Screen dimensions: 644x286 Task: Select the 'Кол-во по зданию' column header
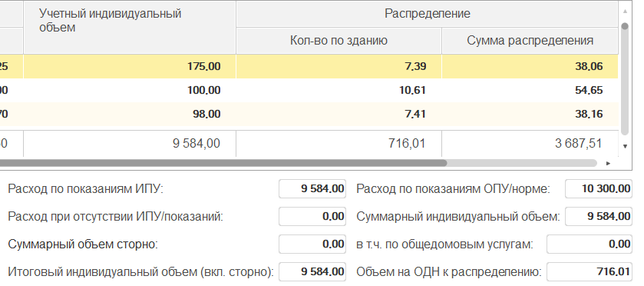click(x=339, y=41)
